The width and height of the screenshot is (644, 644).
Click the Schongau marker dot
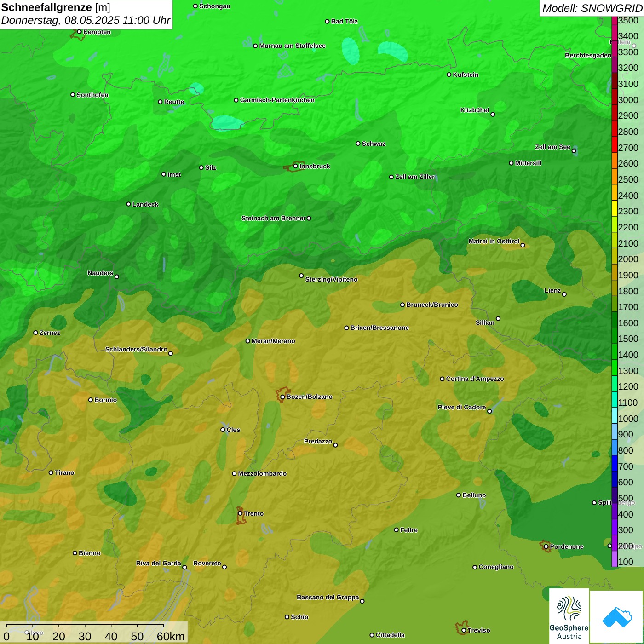point(195,6)
